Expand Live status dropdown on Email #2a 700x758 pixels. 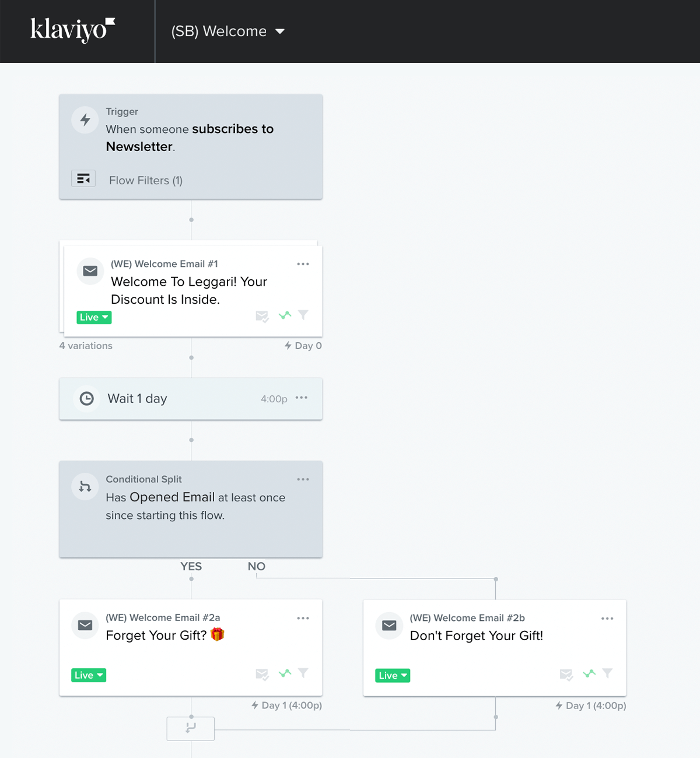point(89,675)
